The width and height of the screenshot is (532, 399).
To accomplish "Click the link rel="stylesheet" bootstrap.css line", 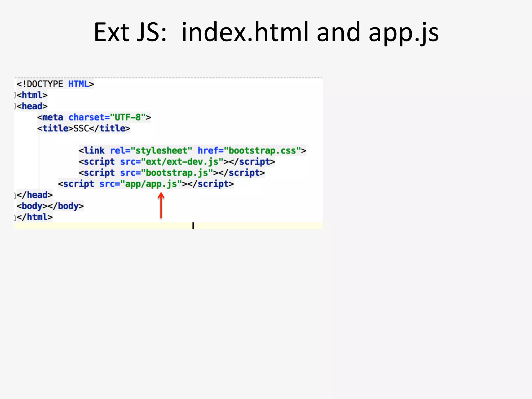I will pos(192,151).
